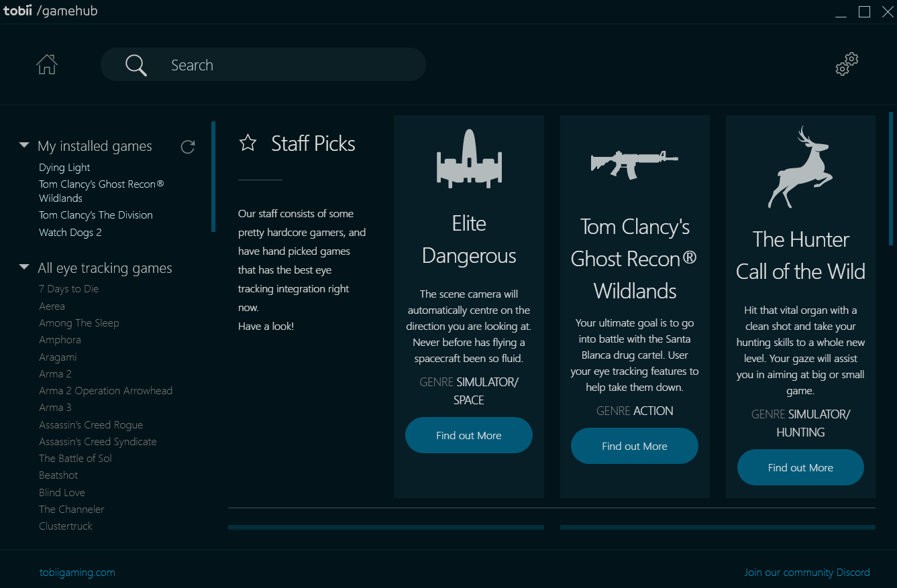The width and height of the screenshot is (897, 588).
Task: Click the Tom Clancy's Ghost Recon Wildlands card title
Action: 635,259
